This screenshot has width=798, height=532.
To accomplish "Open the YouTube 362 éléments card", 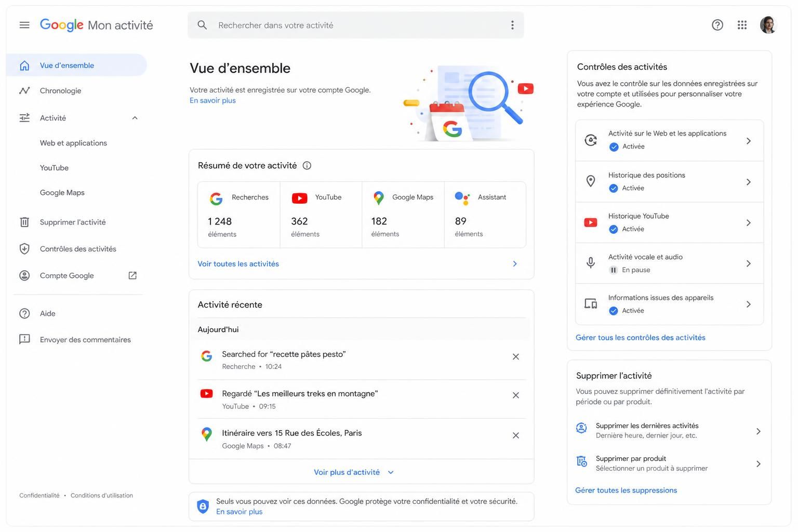I will click(321, 215).
